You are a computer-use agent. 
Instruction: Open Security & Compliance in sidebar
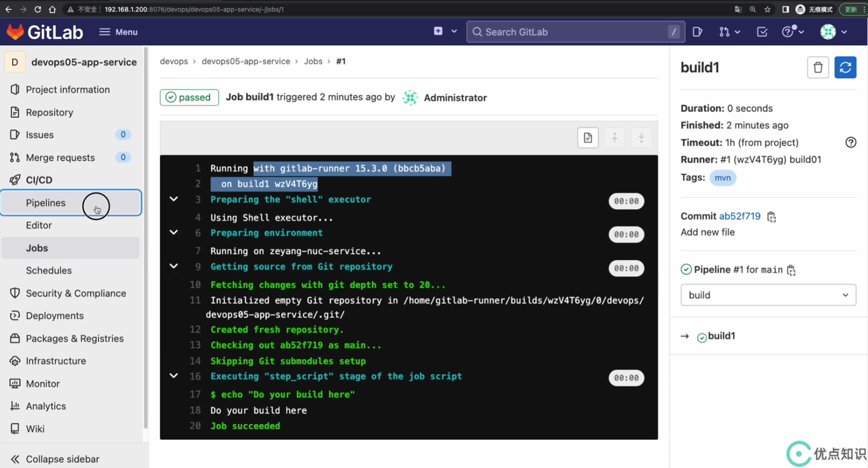75,293
